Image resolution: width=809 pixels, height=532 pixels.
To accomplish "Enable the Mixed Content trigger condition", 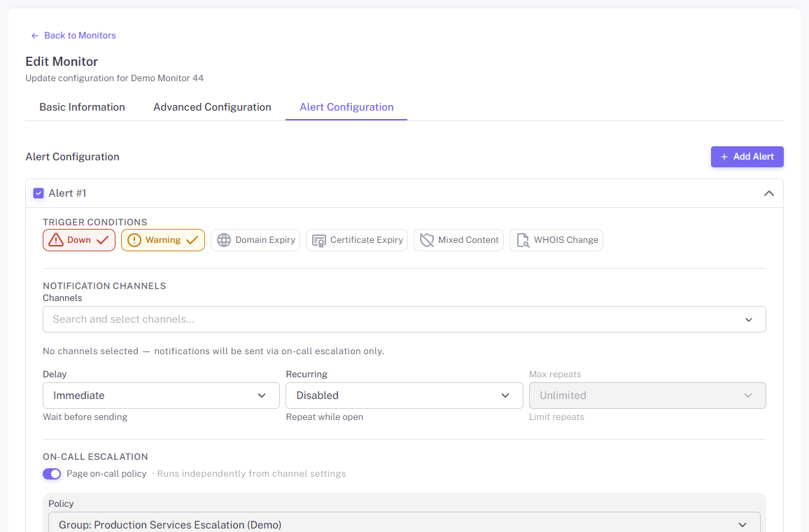I will coord(458,240).
